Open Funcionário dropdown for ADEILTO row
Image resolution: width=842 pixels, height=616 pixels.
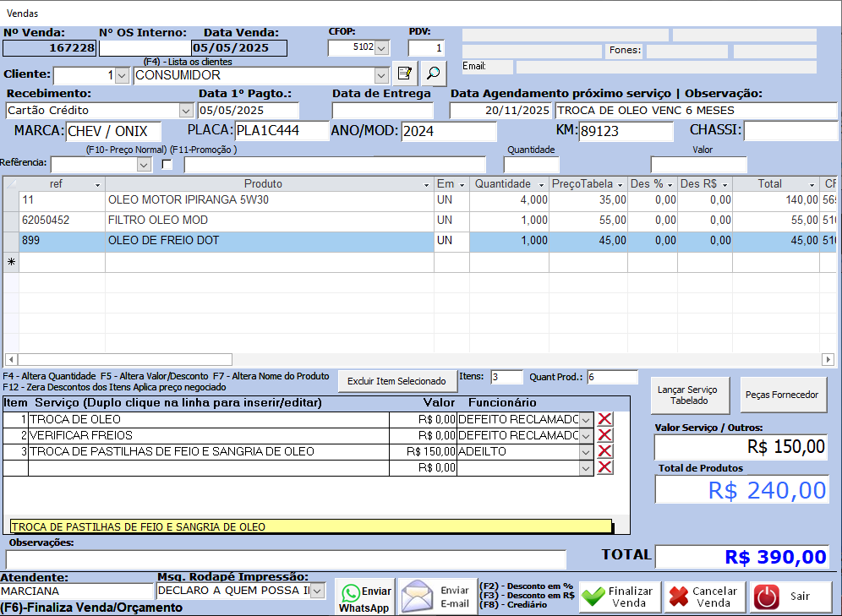(x=586, y=452)
